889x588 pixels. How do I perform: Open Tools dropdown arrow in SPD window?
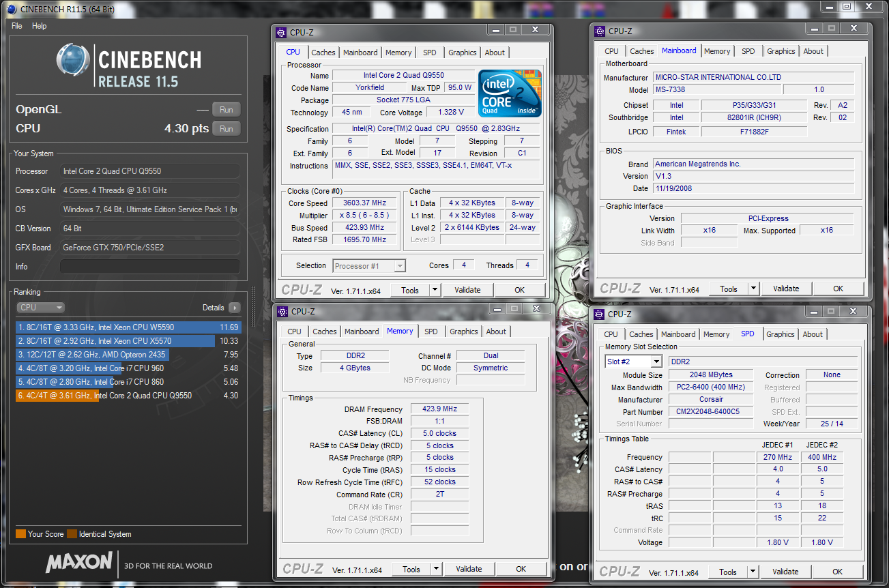753,572
